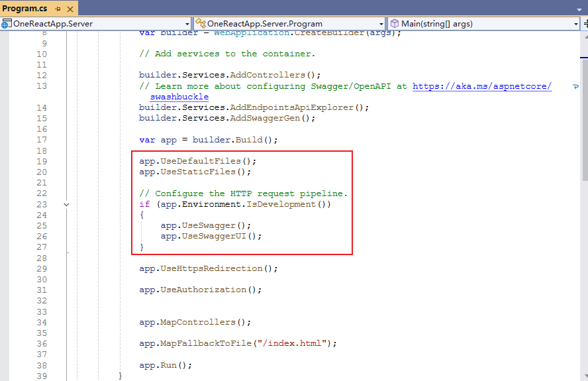Image resolution: width=588 pixels, height=381 pixels.
Task: Click the Program class icon in navigation bar
Action: 200,23
